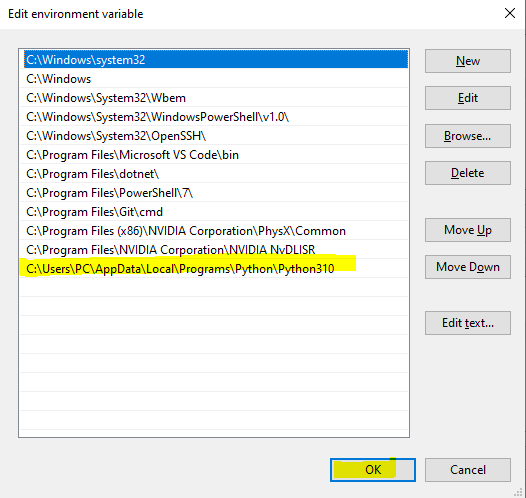
Task: Click the New button
Action: 468,61
